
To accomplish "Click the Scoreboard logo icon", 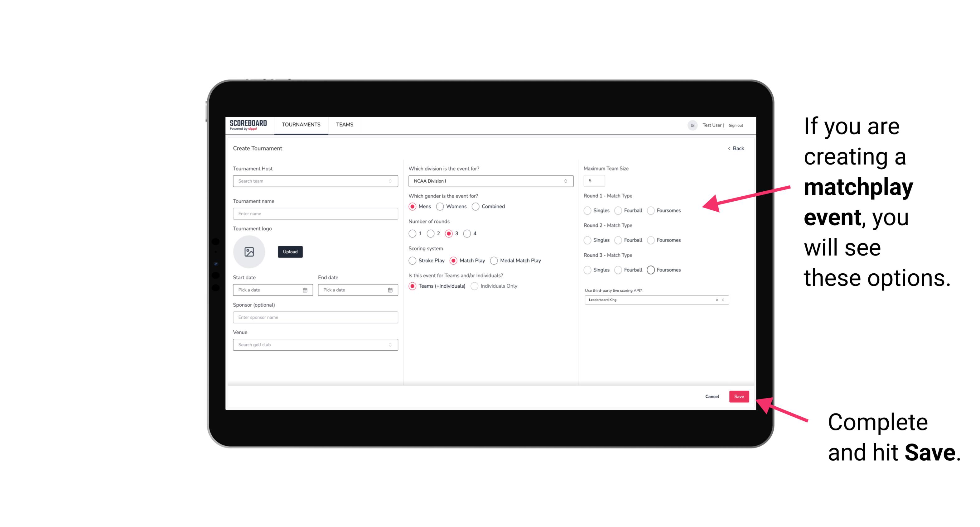I will click(x=249, y=125).
